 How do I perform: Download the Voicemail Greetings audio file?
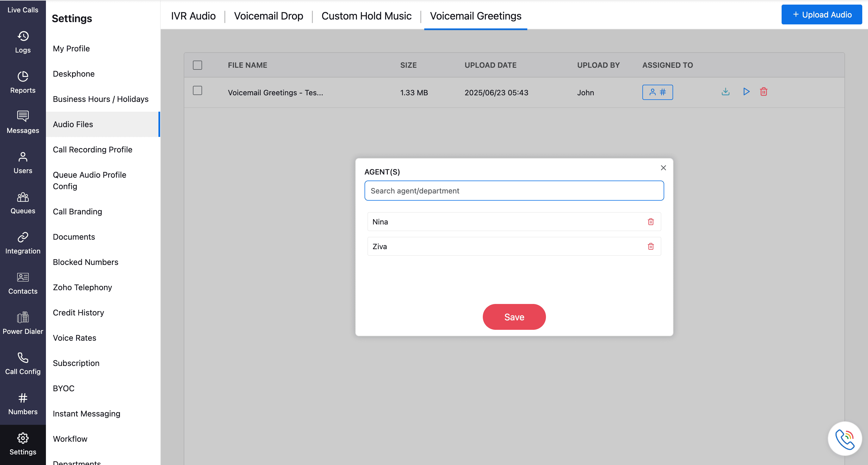pos(725,92)
